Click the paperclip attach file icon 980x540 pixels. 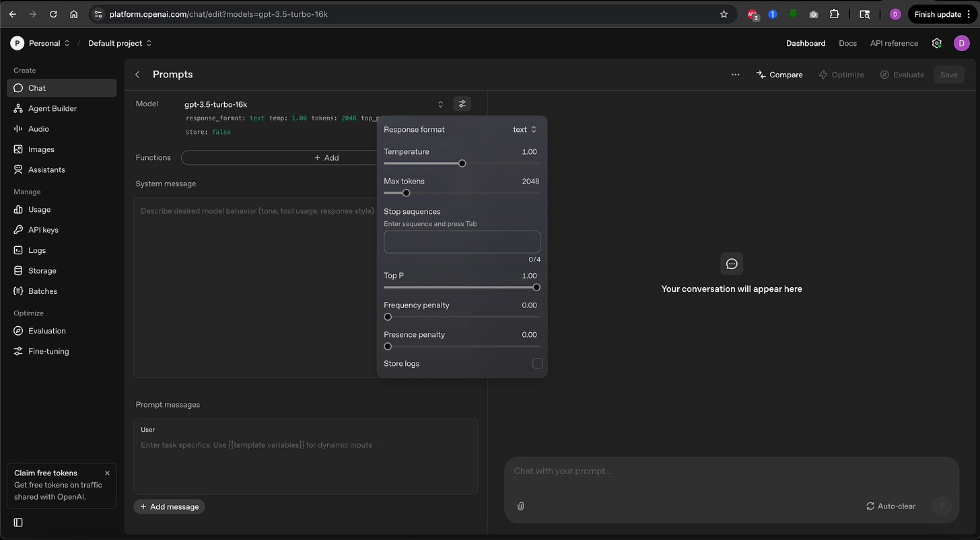pyautogui.click(x=521, y=506)
